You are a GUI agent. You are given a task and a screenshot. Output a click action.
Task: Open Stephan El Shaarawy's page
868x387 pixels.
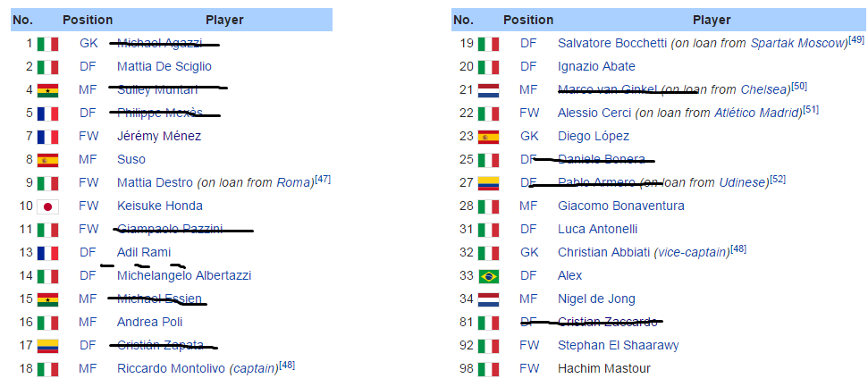click(618, 346)
